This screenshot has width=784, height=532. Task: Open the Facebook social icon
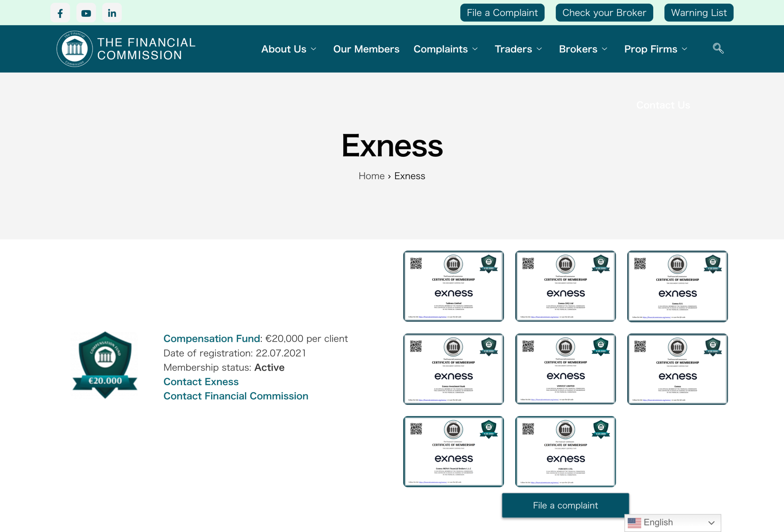point(60,13)
